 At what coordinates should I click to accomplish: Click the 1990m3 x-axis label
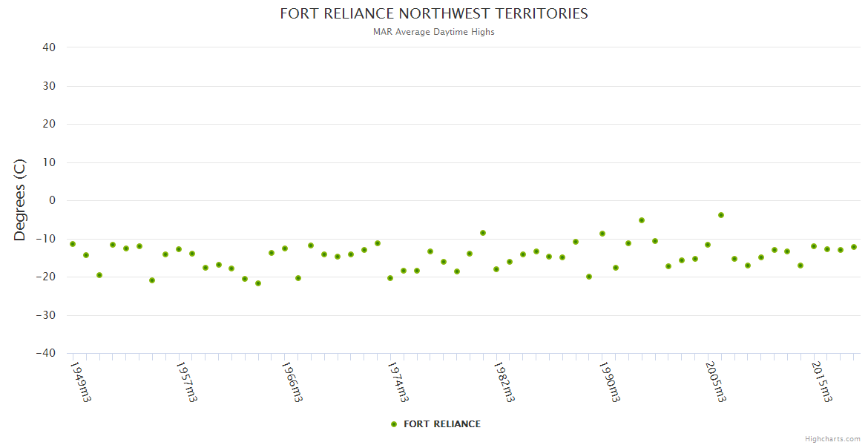click(609, 381)
